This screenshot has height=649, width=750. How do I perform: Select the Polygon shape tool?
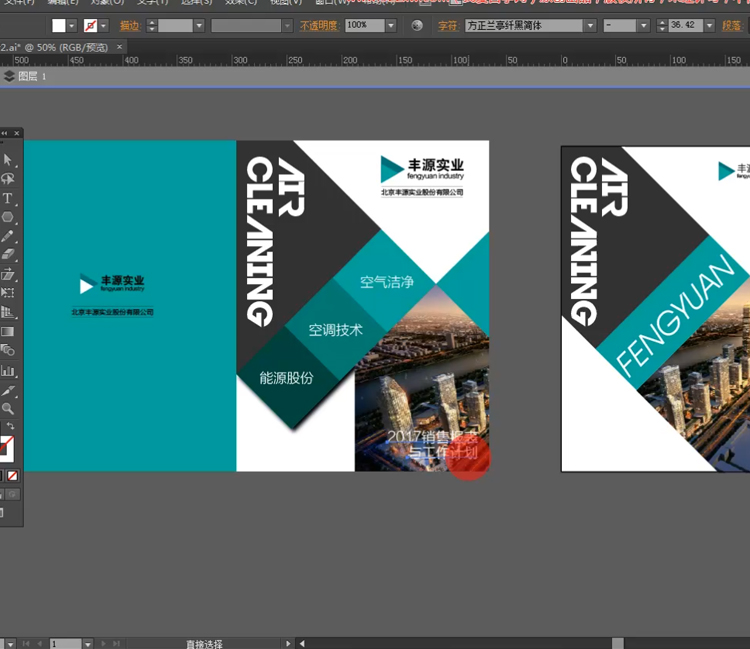pos(7,217)
